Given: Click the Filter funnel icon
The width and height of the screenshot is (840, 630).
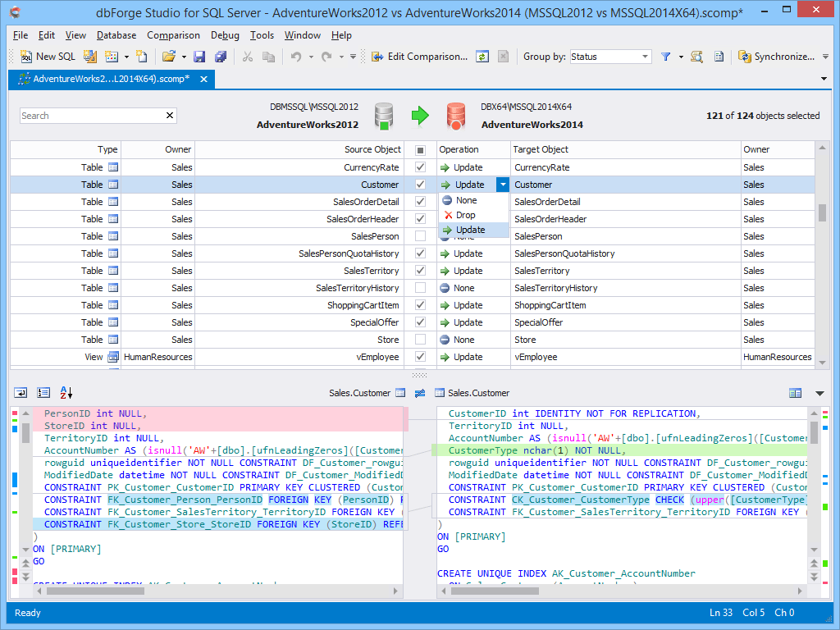Looking at the screenshot, I should click(x=666, y=57).
